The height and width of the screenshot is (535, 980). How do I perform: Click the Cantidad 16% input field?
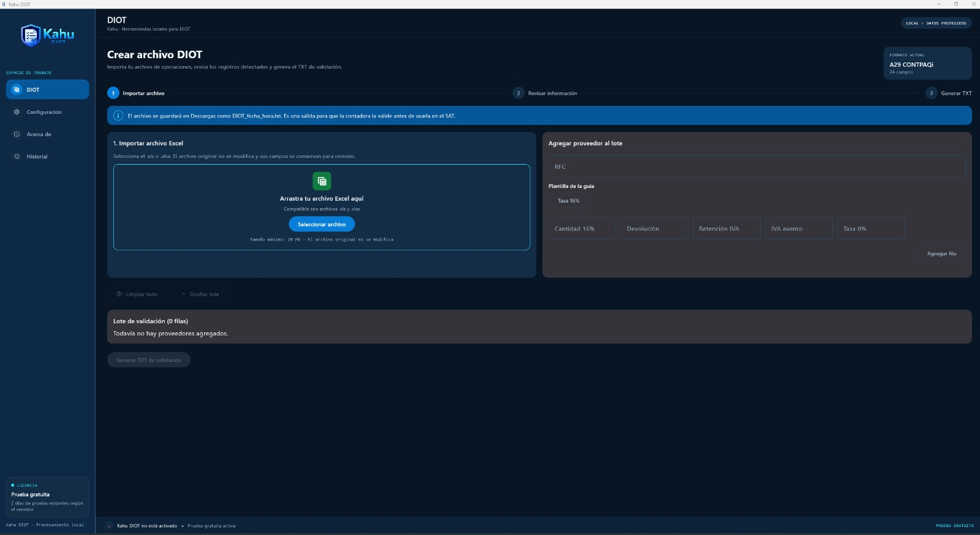tap(582, 228)
